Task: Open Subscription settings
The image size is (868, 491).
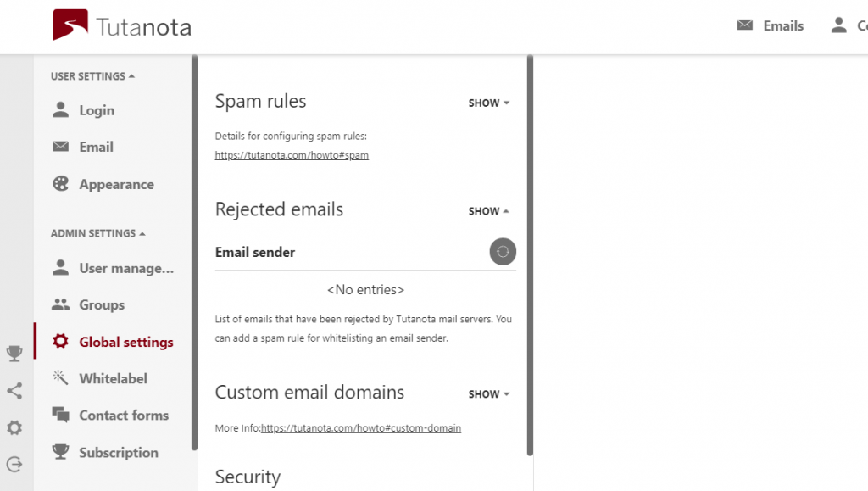Action: 119,453
